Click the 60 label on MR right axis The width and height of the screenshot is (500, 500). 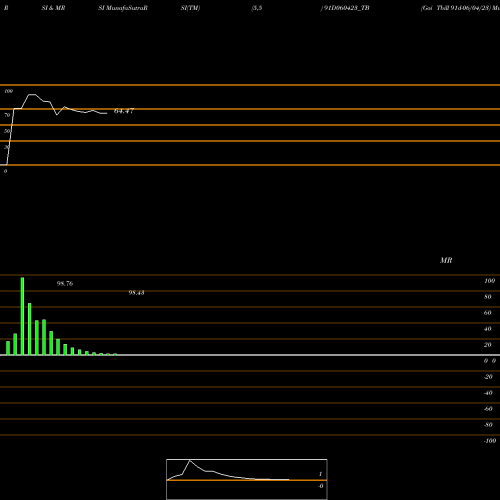[488, 313]
